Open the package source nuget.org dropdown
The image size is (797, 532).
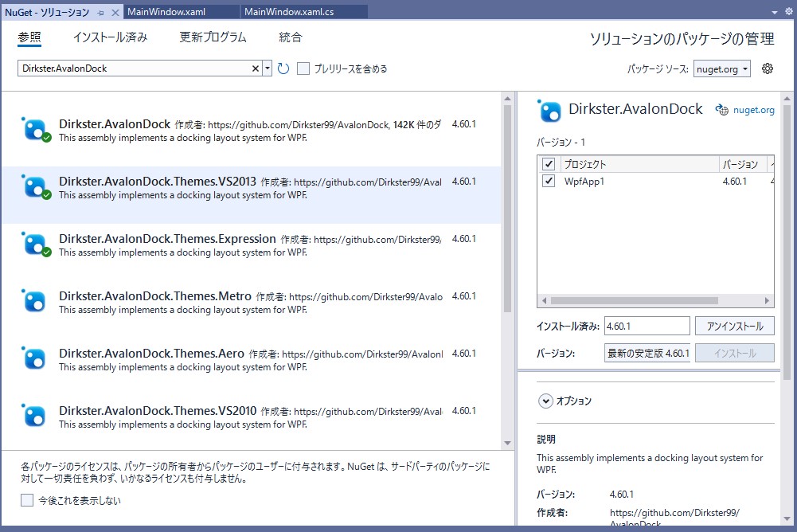point(722,68)
